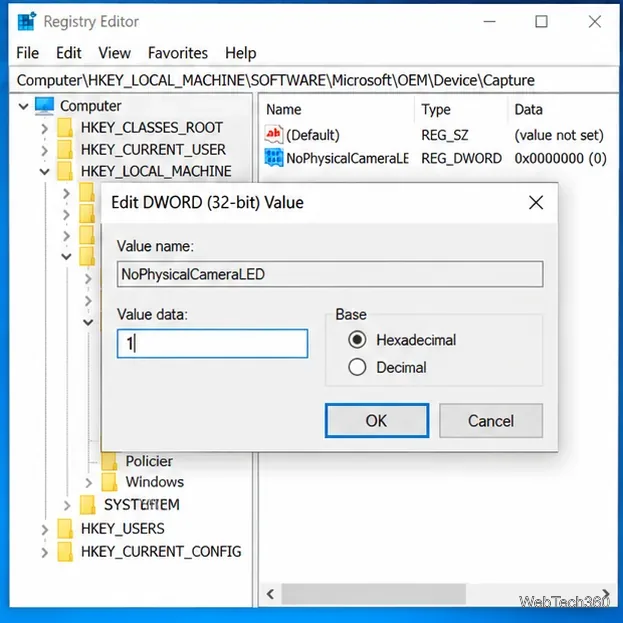Open the Favorites menu

178,53
